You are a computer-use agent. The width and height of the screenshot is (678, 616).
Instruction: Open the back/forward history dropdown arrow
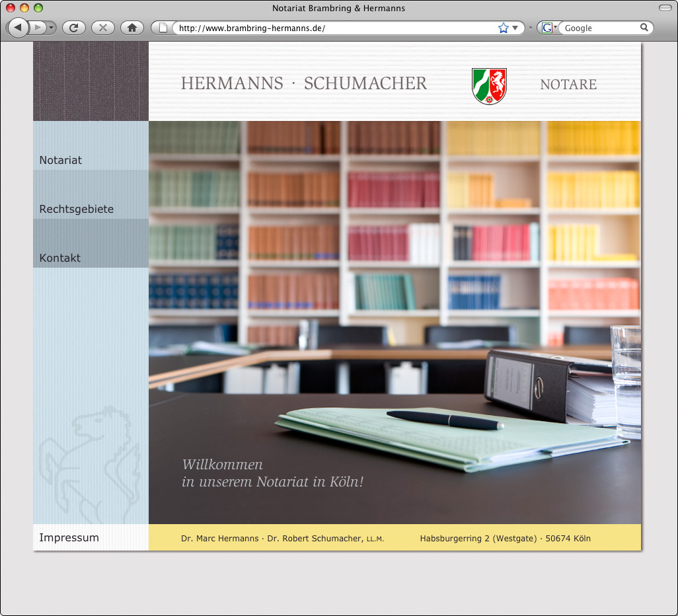pyautogui.click(x=52, y=28)
